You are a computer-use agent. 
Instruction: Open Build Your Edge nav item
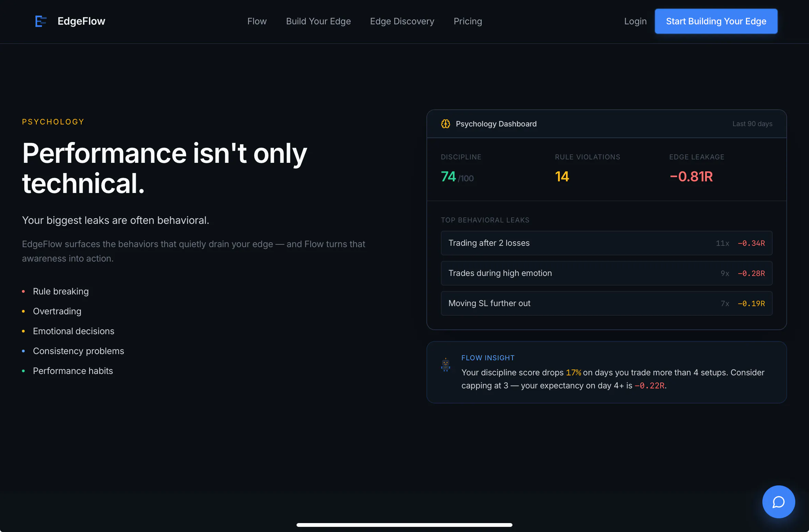[318, 21]
